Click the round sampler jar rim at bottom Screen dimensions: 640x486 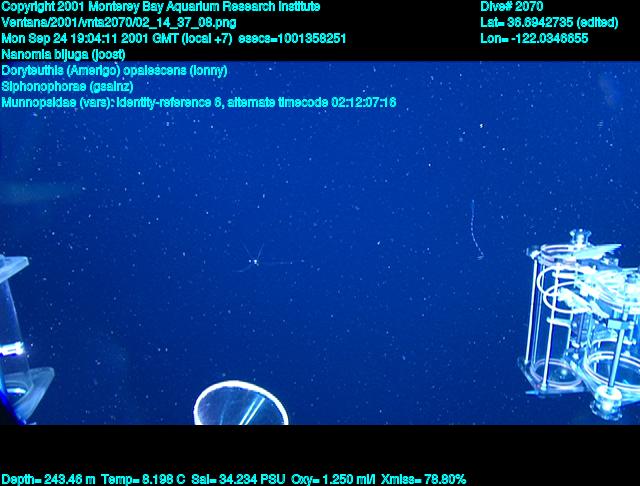[x=241, y=403]
